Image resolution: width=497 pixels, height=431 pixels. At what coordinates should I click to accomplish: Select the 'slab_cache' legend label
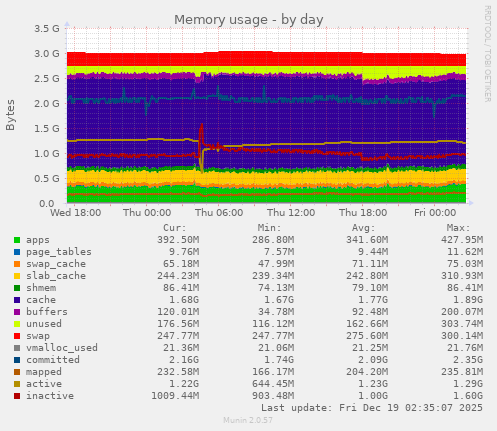pyautogui.click(x=56, y=276)
